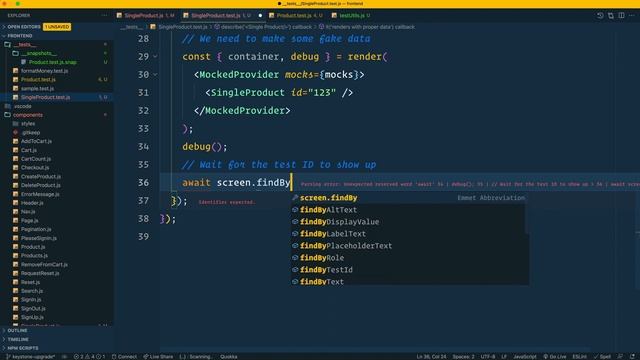Open changes icon in editor toolbar

coord(611,16)
